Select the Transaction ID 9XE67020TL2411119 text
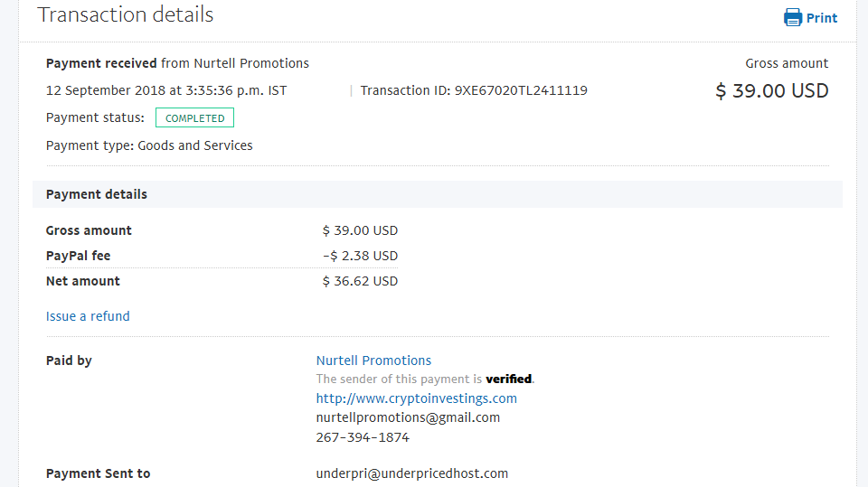868x487 pixels. click(x=474, y=90)
